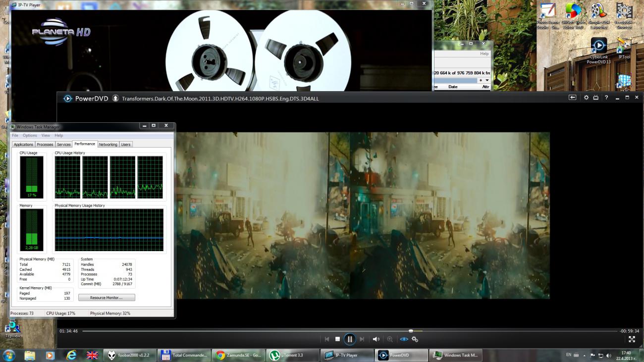Click the Physical Memory Usage History graph
The height and width of the screenshot is (362, 644).
tap(109, 230)
